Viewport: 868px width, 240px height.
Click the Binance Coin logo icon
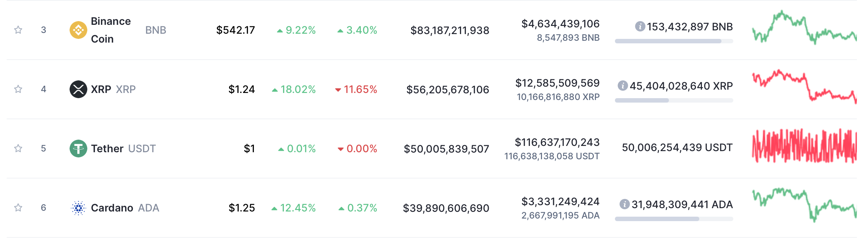click(x=78, y=30)
